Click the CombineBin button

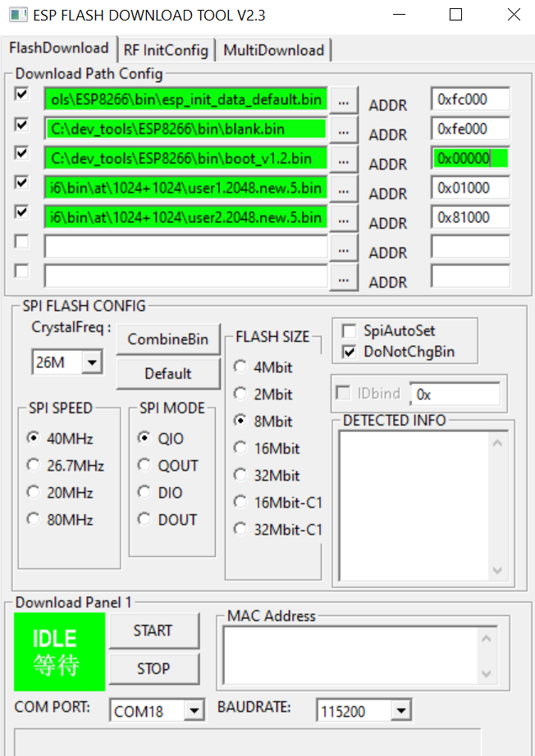click(168, 339)
